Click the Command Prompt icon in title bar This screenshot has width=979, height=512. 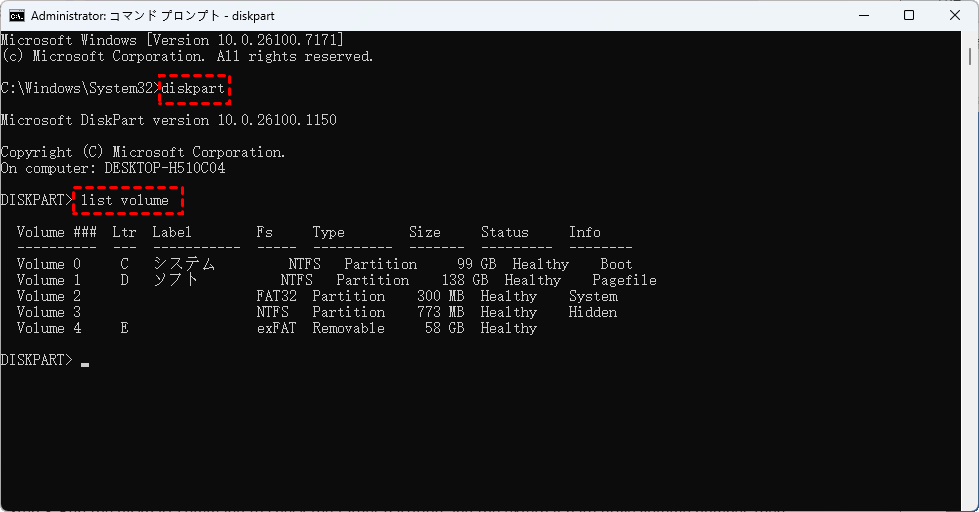[x=17, y=16]
